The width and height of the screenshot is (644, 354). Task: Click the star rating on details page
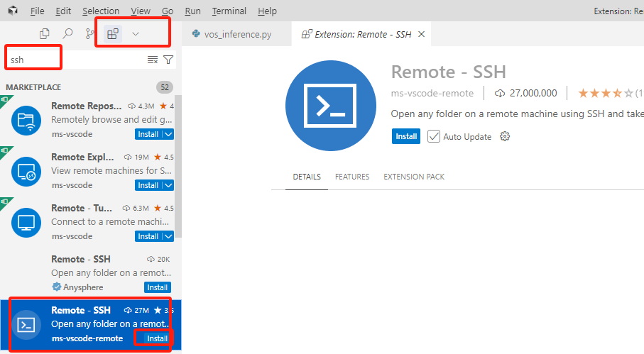tap(606, 94)
